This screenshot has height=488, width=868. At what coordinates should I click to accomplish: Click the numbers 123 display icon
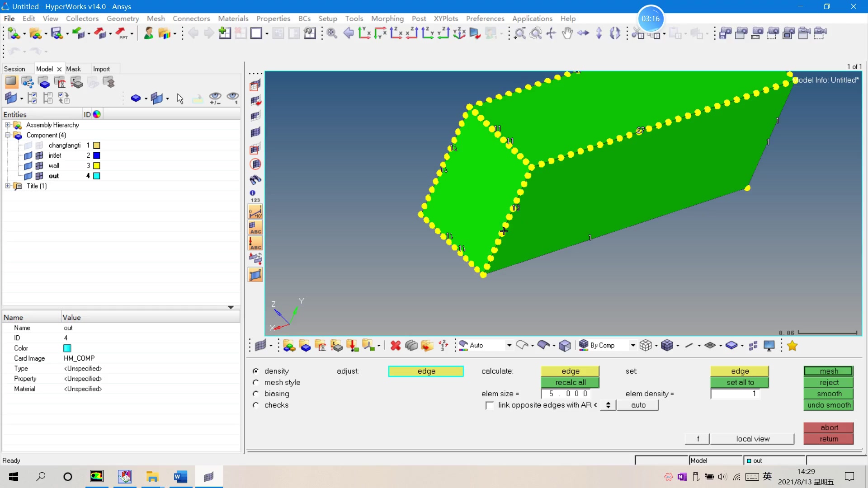click(255, 196)
